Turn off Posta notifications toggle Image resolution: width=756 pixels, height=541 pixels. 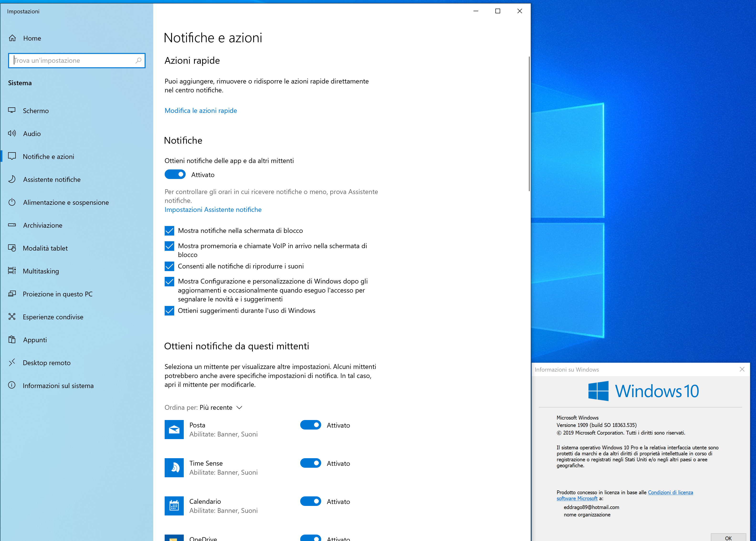311,425
